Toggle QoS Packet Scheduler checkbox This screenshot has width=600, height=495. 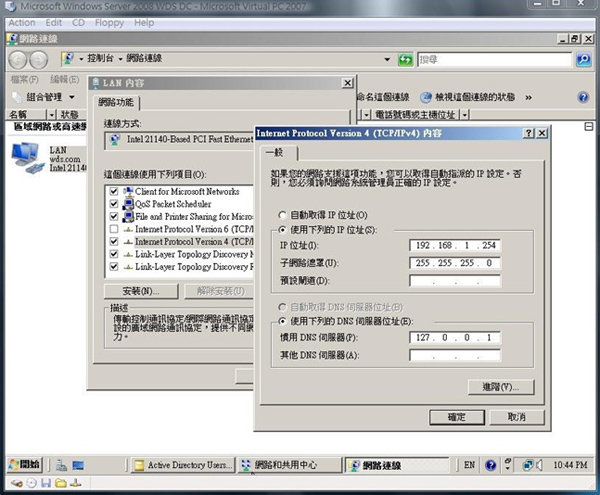(x=113, y=203)
